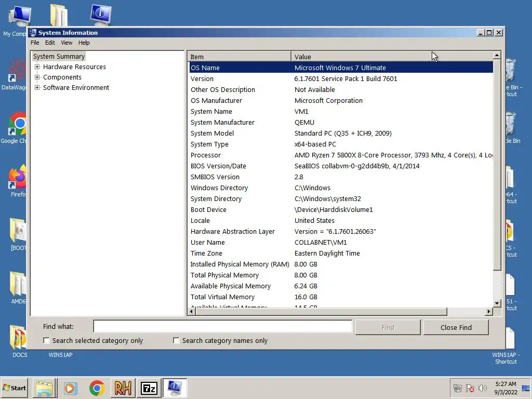Select the System Name row

click(x=341, y=111)
